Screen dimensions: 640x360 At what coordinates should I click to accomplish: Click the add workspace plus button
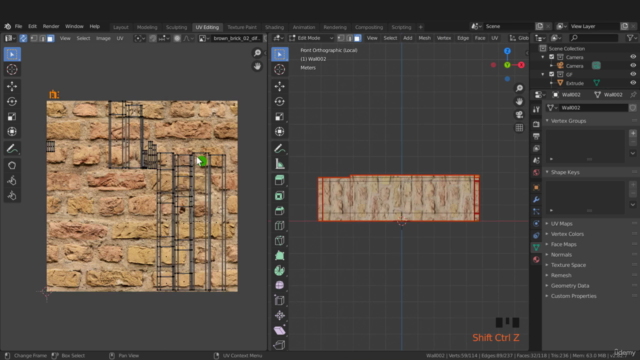point(420,27)
